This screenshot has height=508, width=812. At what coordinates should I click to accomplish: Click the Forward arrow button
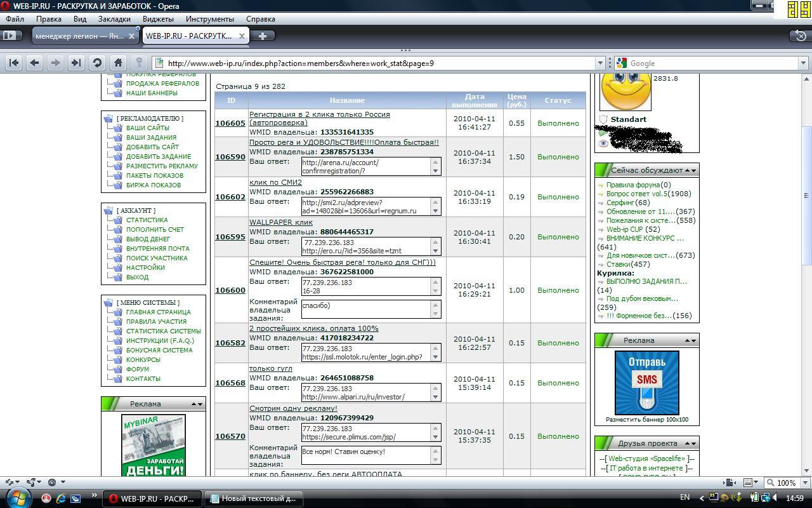pyautogui.click(x=55, y=63)
